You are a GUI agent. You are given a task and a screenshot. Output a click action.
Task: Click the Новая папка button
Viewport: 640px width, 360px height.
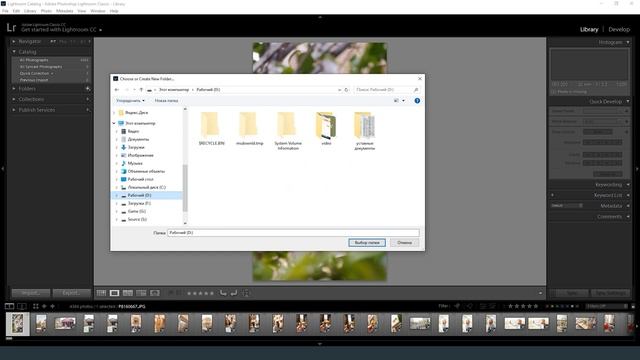[166, 100]
